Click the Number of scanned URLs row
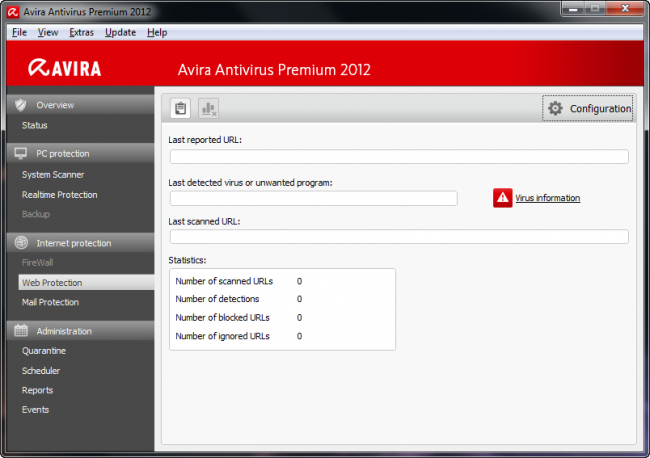 (x=239, y=281)
